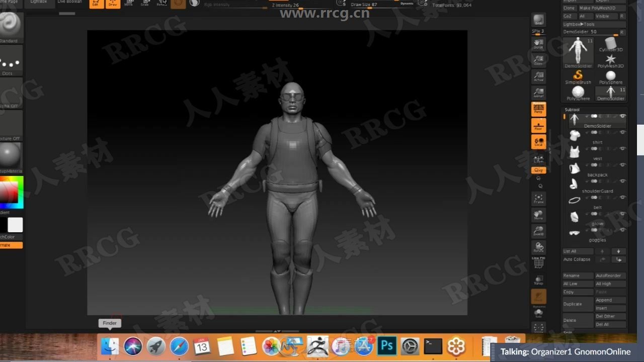Click the Zoom canvas navigation icon

click(x=538, y=60)
